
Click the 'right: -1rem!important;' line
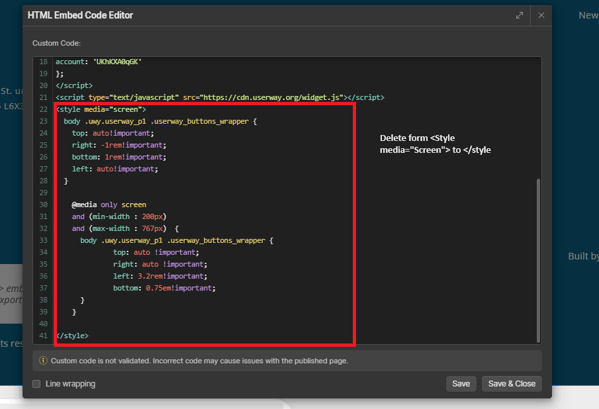point(119,145)
